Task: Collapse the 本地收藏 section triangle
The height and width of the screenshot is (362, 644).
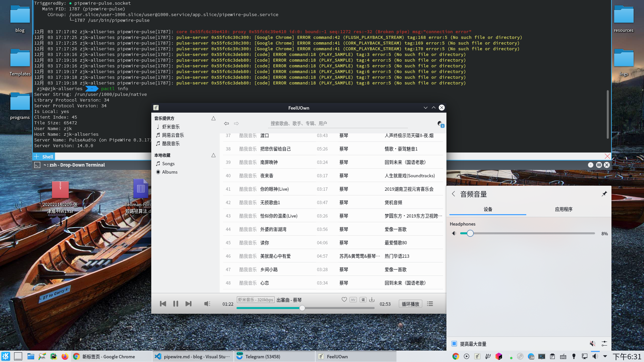Action: [x=213, y=155]
